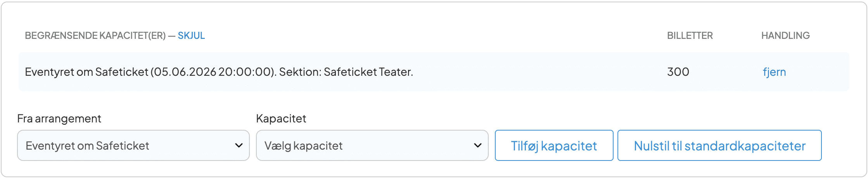Screen dimensions: 868x178
Task: Select the ticket count 300
Action: 678,72
